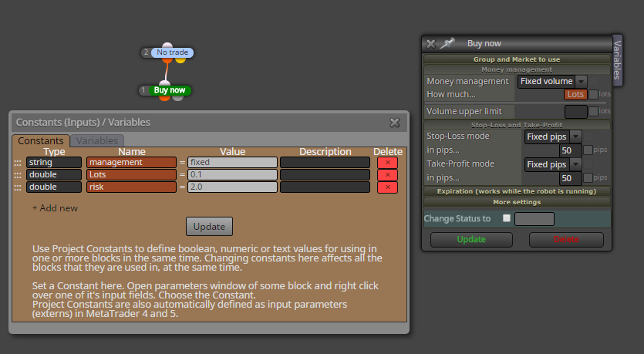Viewport: 644px width, 354px height.
Task: Toggle checkbox beside Take-Profit mode dropdown
Action: tap(588, 164)
